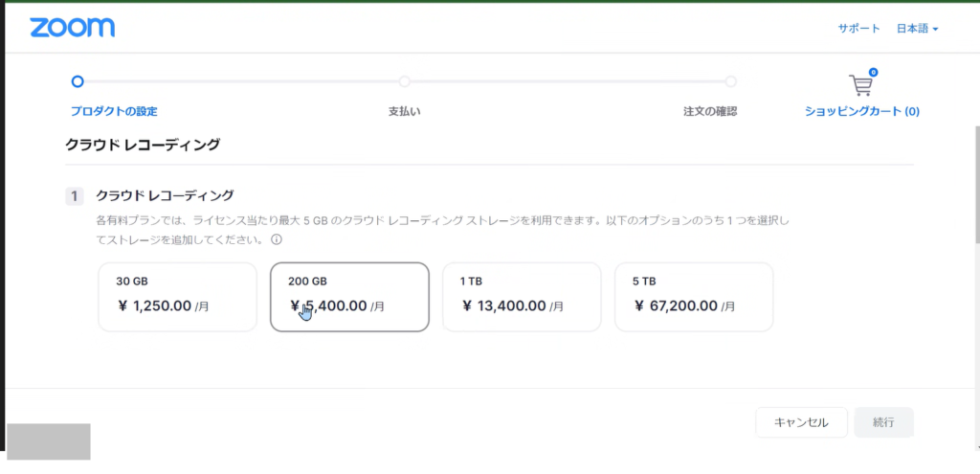Screen dimensions: 980x474
Task: Click the サポート link
Action: [x=858, y=29]
